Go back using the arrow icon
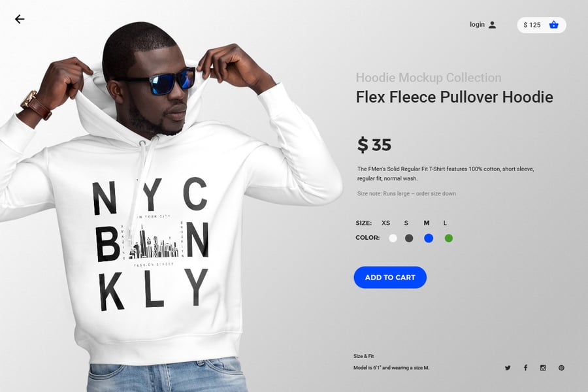This screenshot has width=588, height=392. tap(20, 19)
